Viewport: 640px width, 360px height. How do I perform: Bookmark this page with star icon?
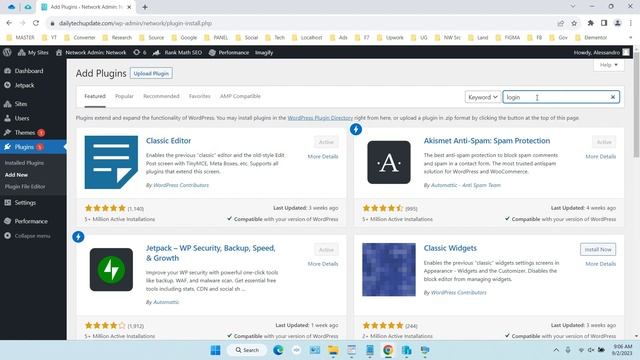tap(574, 23)
